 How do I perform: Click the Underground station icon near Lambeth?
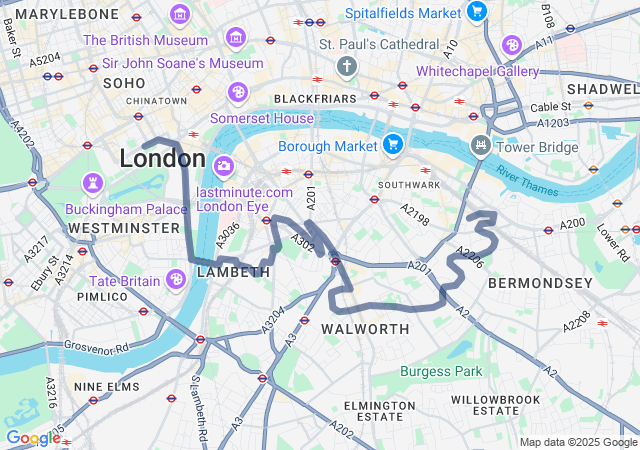pyautogui.click(x=266, y=221)
